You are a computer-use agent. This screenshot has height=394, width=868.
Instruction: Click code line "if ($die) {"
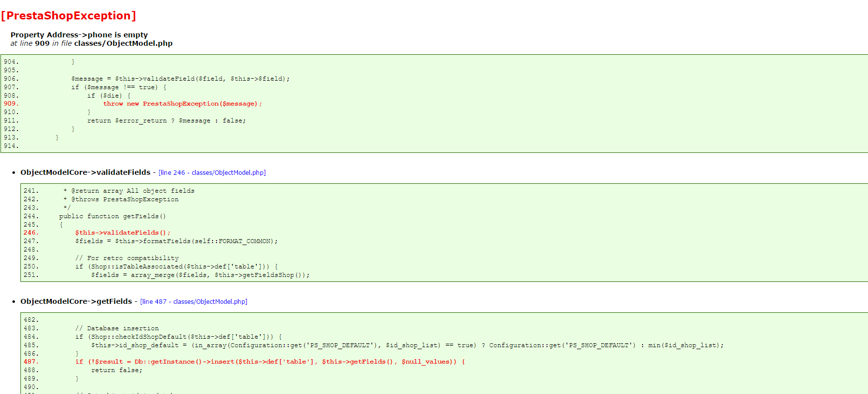(x=109, y=96)
